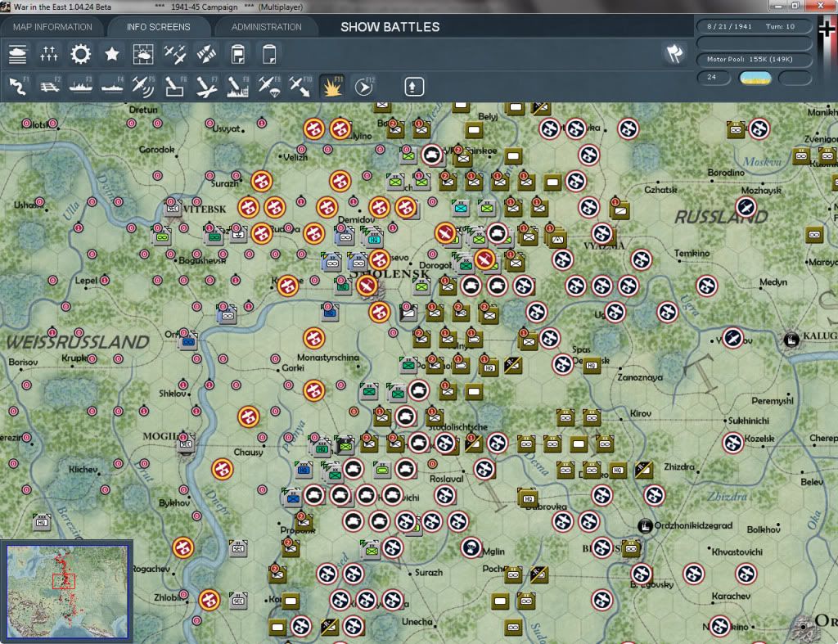Click the Iron Cross side emblem

coord(827,29)
